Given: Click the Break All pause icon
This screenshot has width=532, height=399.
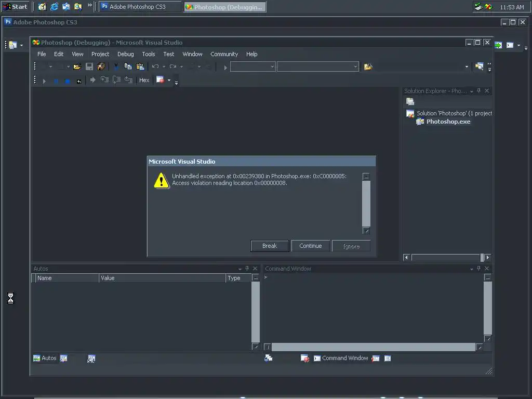Looking at the screenshot, I should click(x=56, y=81).
